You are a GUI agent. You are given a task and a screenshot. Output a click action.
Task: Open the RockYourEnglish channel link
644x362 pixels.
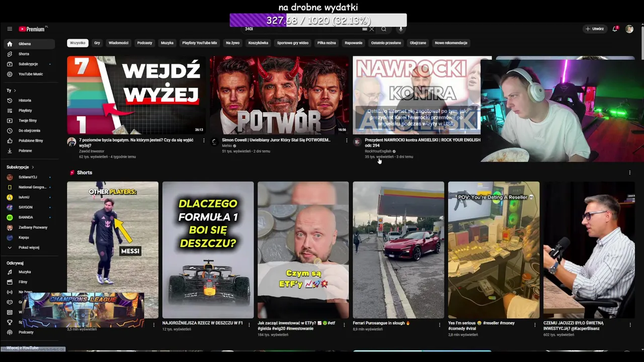(x=378, y=151)
